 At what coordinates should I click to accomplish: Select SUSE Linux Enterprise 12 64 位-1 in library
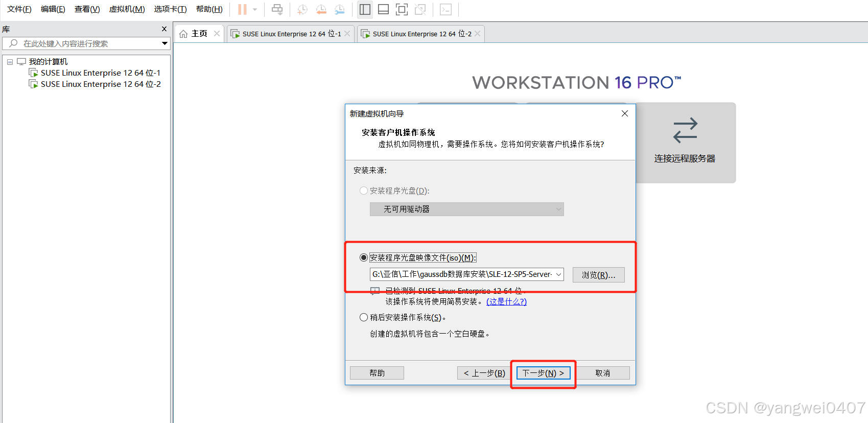101,73
